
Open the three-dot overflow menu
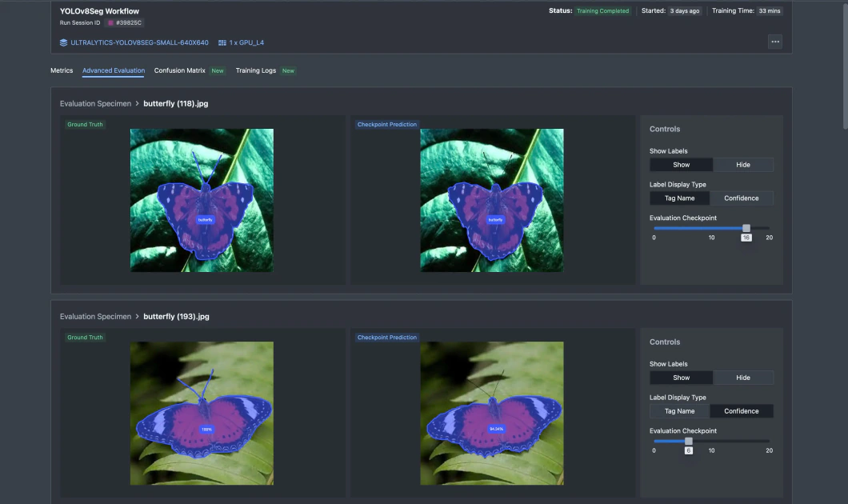[774, 42]
